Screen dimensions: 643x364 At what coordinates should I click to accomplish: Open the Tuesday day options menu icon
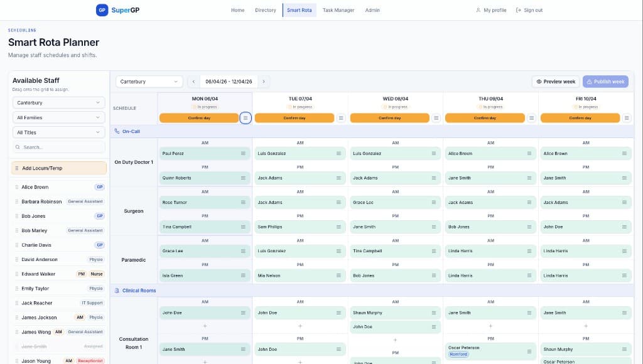click(x=341, y=118)
